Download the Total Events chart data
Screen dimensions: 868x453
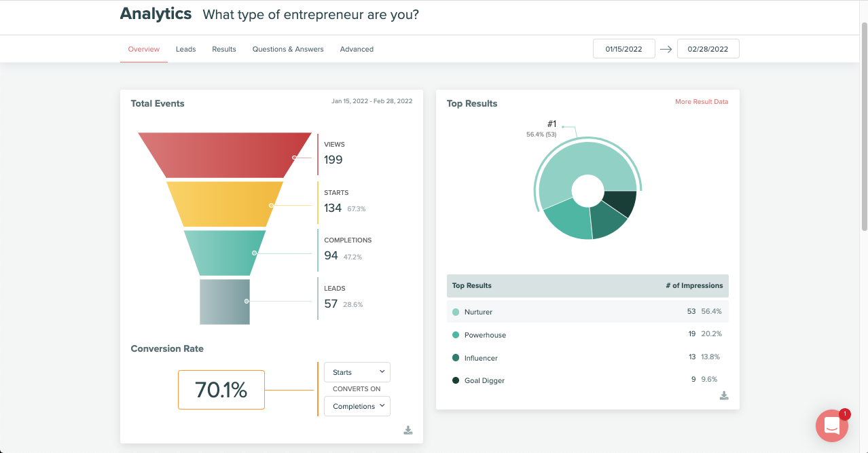coord(408,430)
